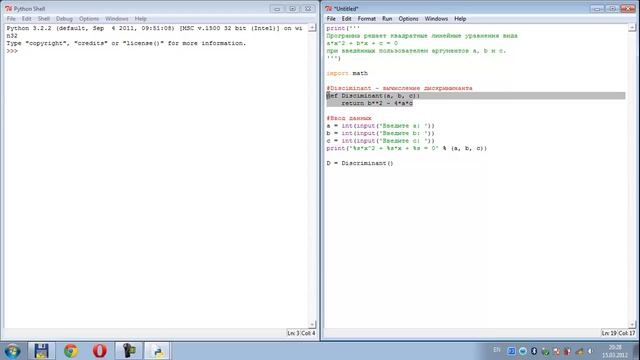Open the Run menu in the editor window
Viewport: 640px width, 360px height.
pyautogui.click(x=387, y=19)
